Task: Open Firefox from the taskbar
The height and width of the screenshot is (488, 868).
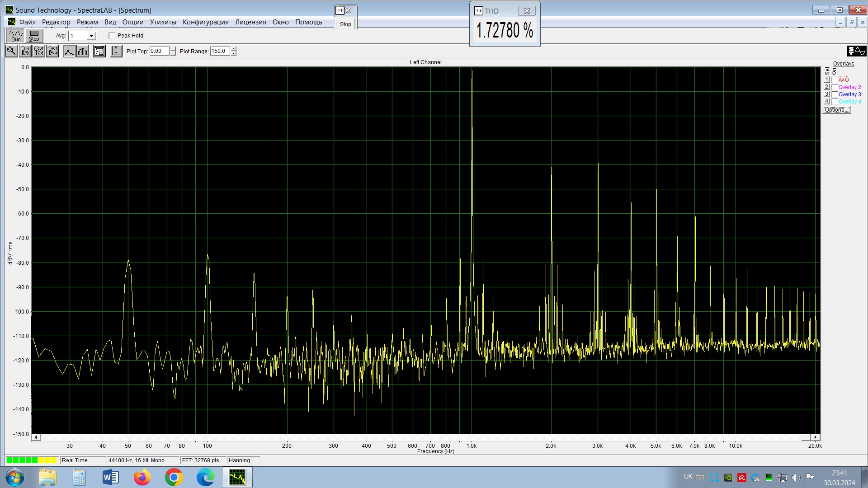Action: (142, 477)
